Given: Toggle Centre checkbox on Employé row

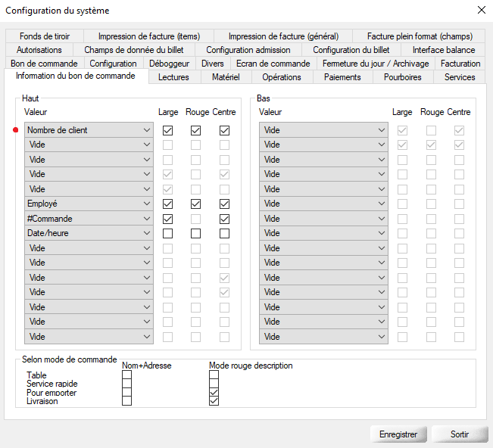Looking at the screenshot, I should click(x=224, y=204).
